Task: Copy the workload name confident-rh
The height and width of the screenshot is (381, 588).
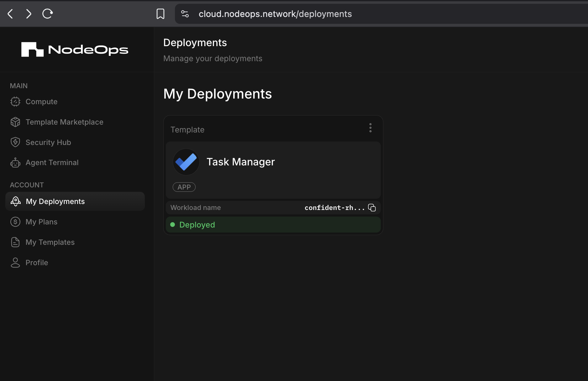Action: click(x=372, y=207)
